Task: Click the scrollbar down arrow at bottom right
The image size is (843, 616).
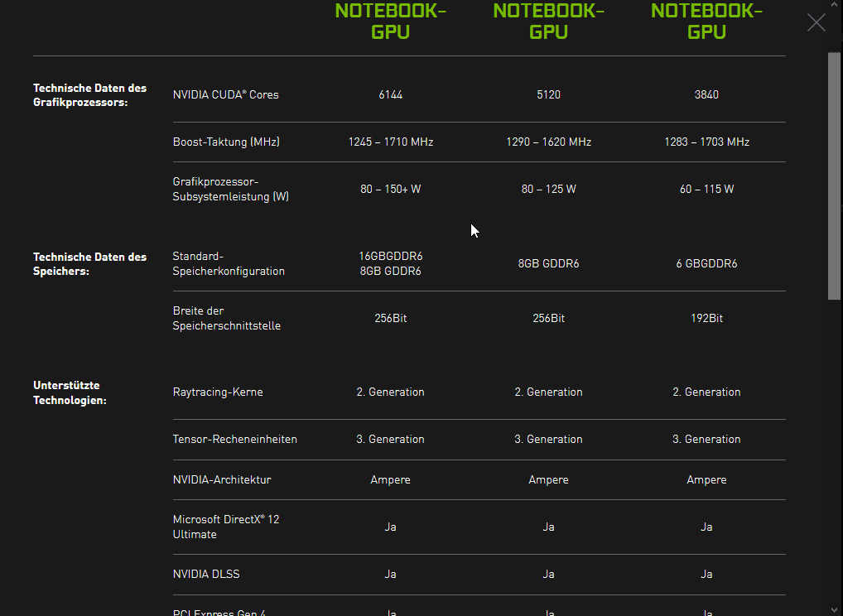Action: 834,609
